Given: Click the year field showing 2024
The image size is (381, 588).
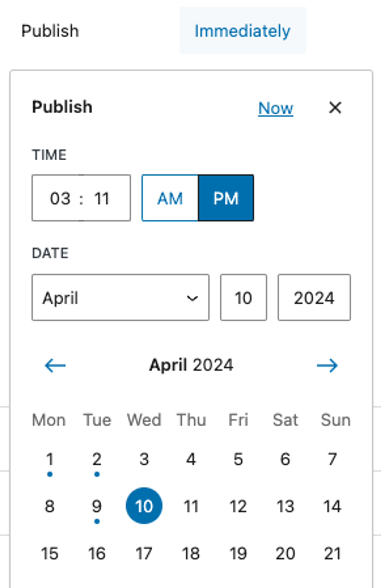Looking at the screenshot, I should coord(314,298).
